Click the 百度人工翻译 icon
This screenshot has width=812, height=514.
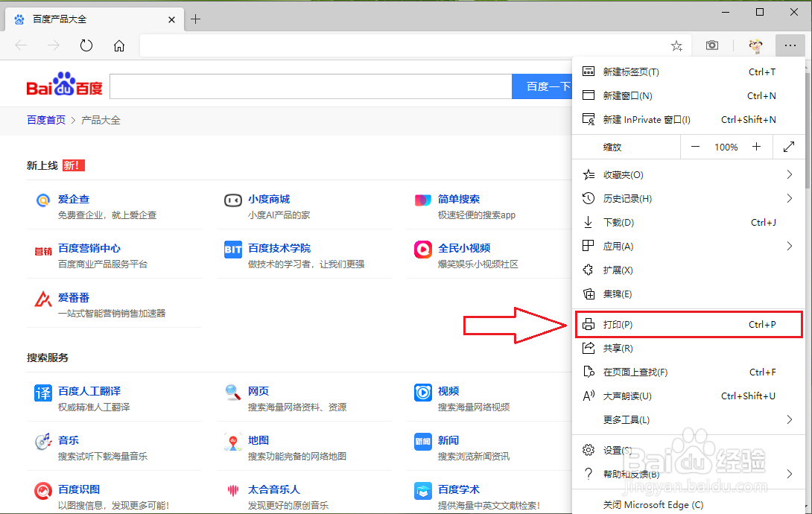[43, 393]
